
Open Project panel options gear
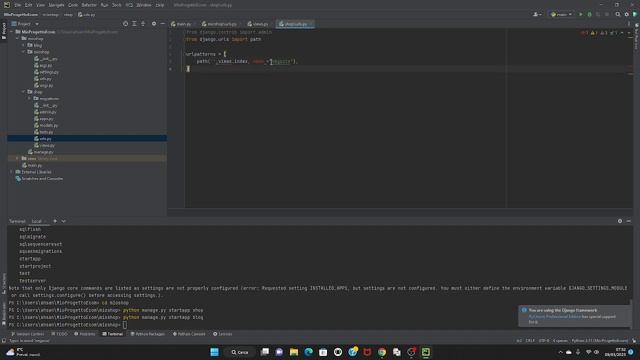coord(154,24)
